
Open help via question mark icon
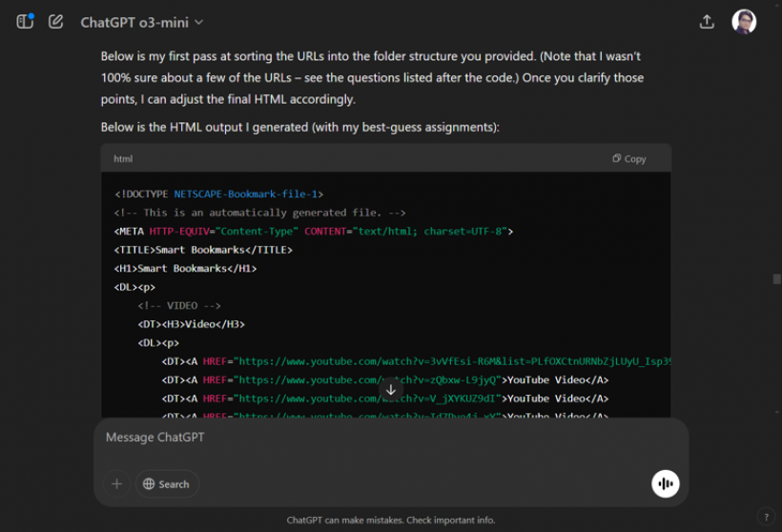click(767, 517)
